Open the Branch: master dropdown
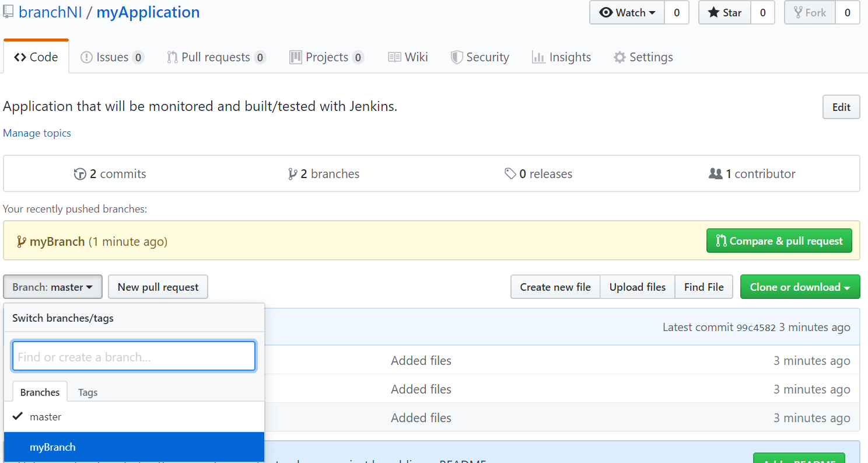This screenshot has width=868, height=463. click(52, 287)
